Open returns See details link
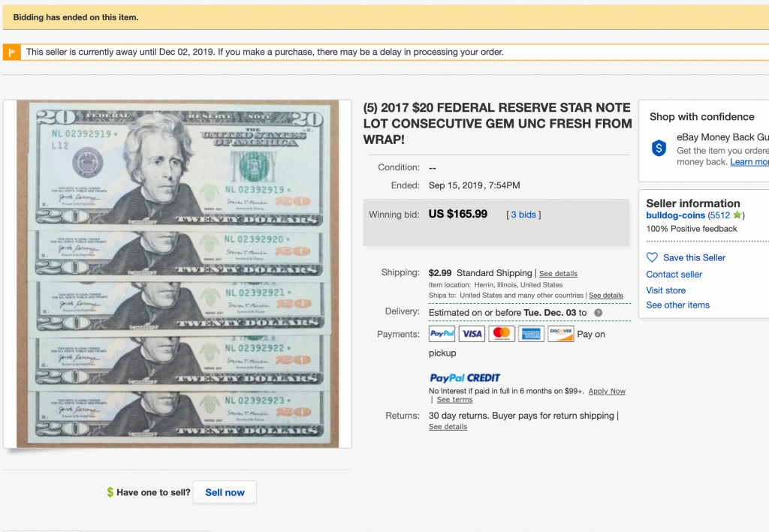Screen dimensions: 769x532 448,427
